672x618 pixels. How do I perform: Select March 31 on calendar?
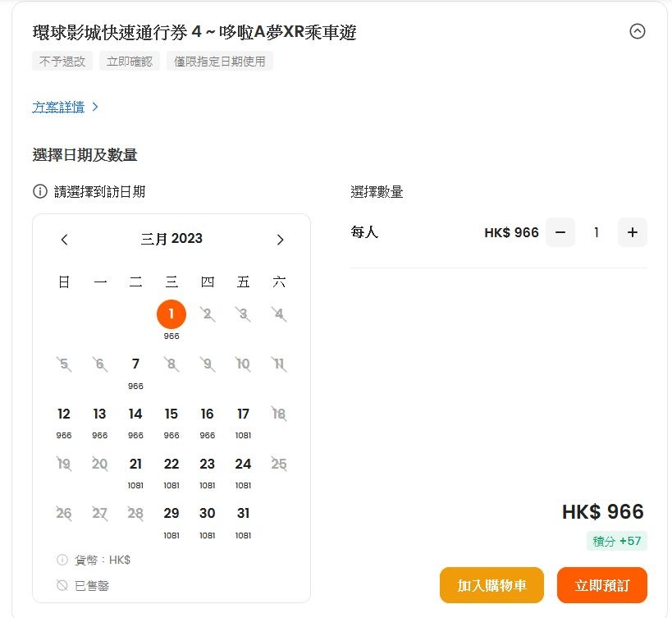[x=243, y=513]
